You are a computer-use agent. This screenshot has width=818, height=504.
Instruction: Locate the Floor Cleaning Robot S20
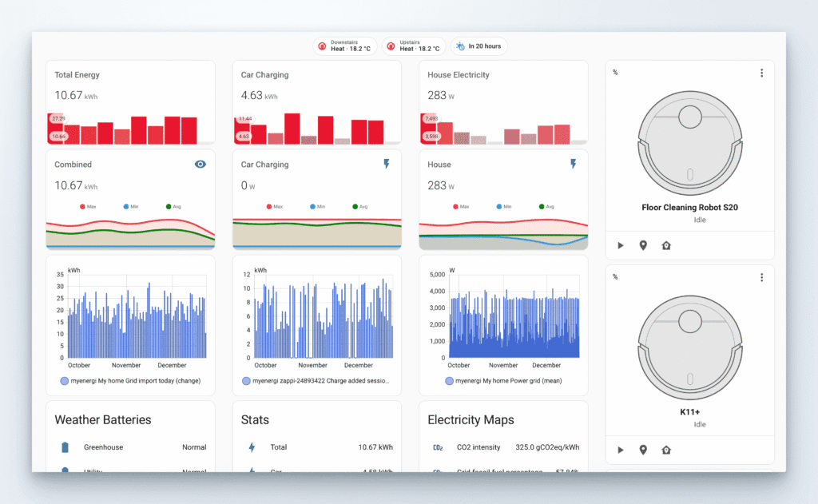pos(643,245)
